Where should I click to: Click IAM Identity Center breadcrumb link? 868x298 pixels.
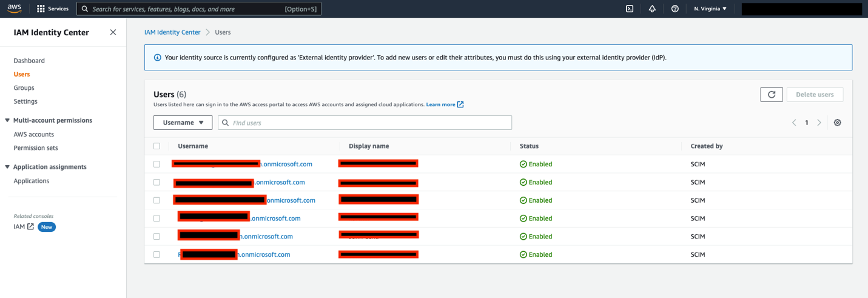click(172, 32)
